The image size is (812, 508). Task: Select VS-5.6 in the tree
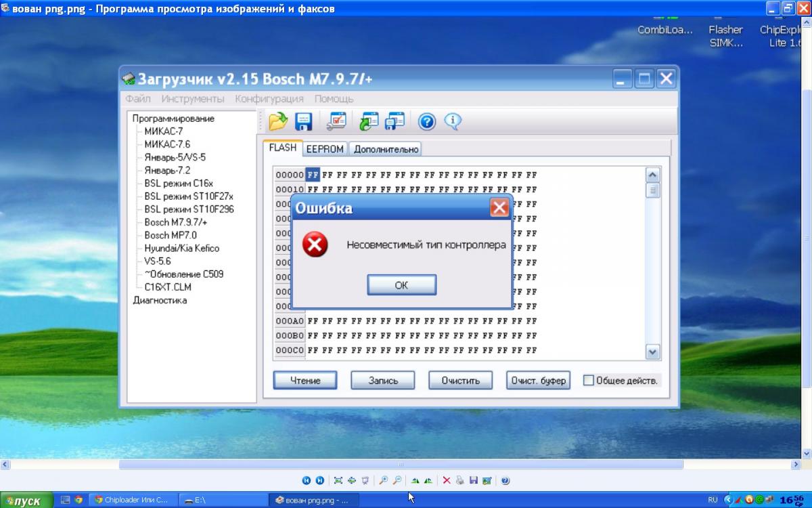[158, 261]
